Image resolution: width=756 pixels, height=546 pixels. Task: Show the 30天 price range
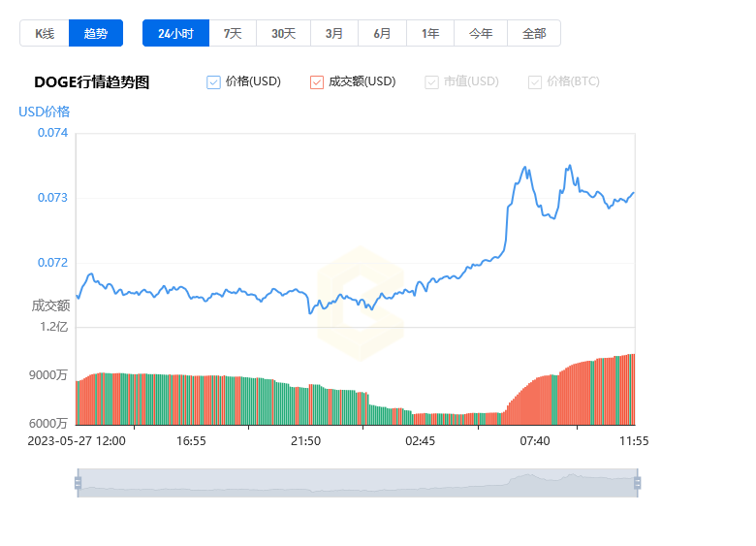[283, 33]
